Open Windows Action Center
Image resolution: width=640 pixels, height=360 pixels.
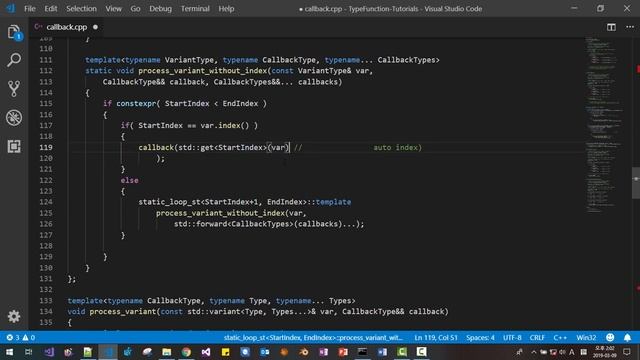627,352
